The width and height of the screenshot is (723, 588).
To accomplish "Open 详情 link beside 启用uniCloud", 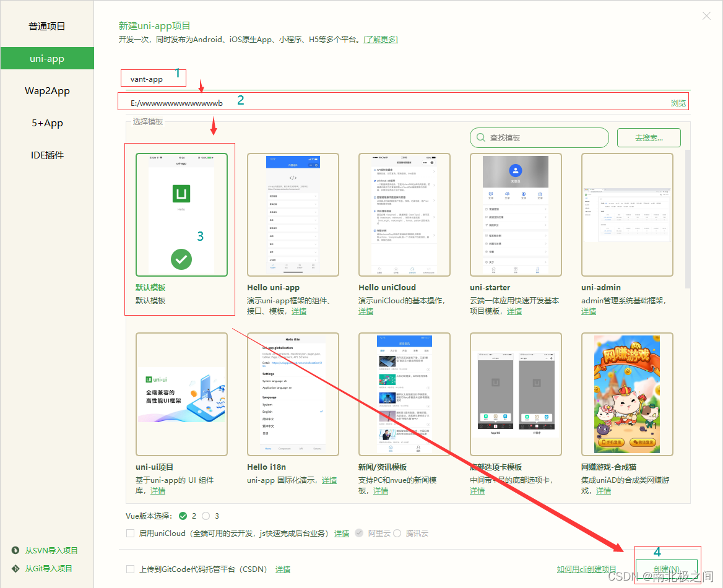I will (x=342, y=534).
